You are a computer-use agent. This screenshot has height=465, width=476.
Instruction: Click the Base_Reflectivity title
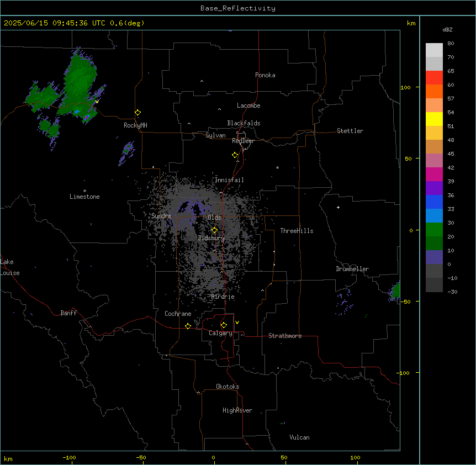pos(238,8)
